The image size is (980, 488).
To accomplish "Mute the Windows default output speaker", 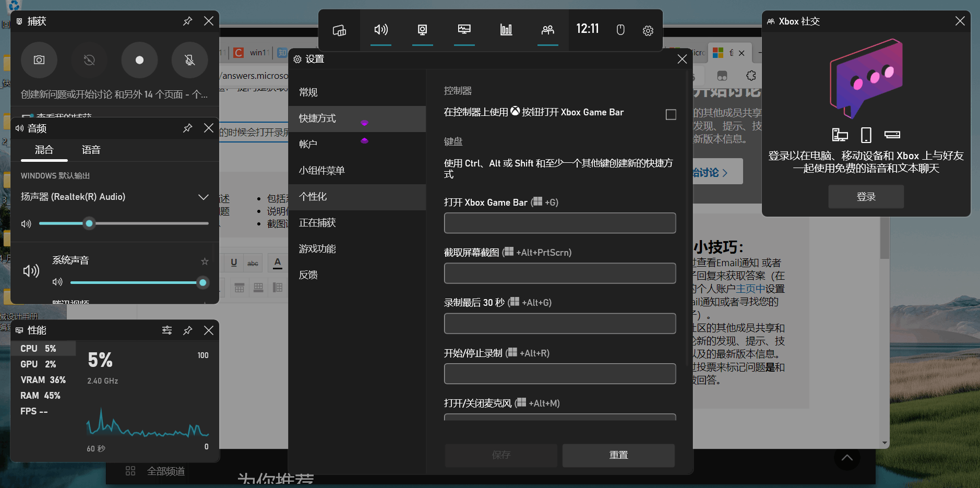I will [26, 224].
